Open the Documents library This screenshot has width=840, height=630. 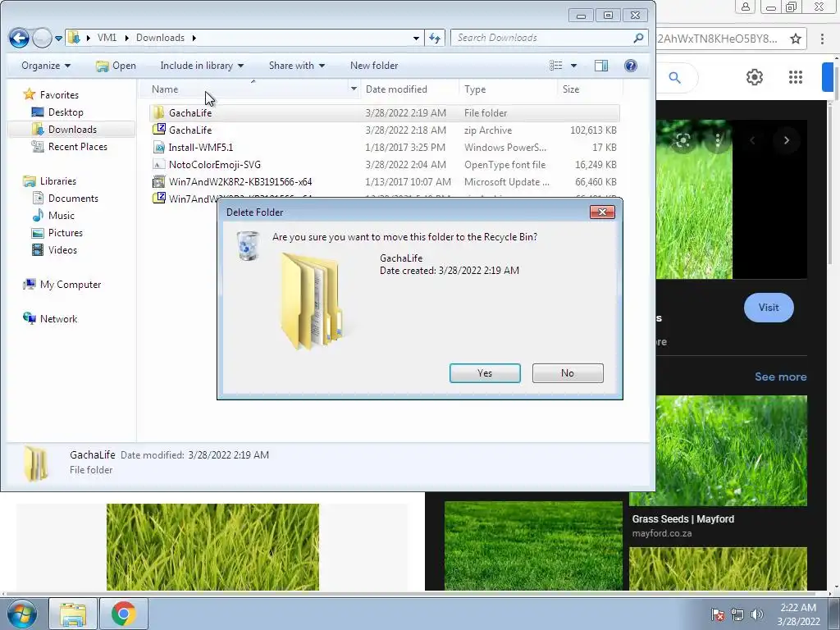click(66, 199)
